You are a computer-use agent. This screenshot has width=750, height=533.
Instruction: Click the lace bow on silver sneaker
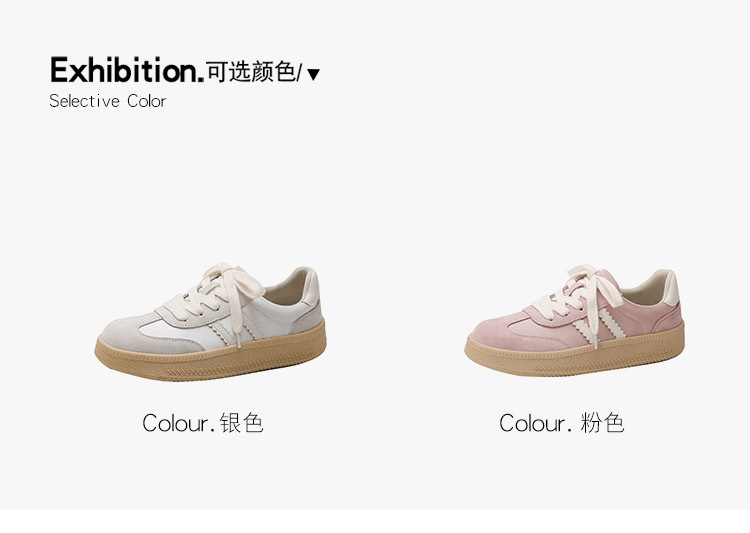tap(234, 287)
